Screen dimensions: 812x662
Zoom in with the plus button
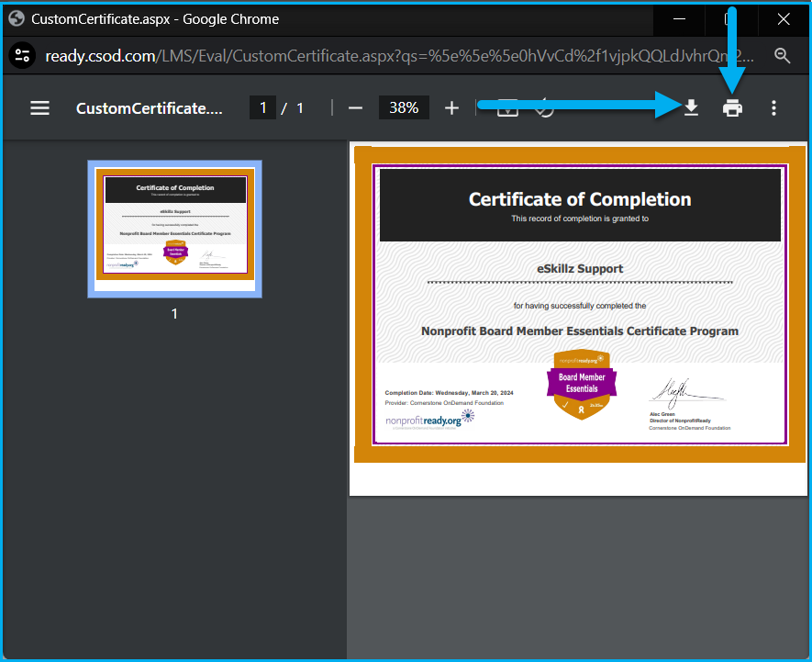(x=451, y=107)
